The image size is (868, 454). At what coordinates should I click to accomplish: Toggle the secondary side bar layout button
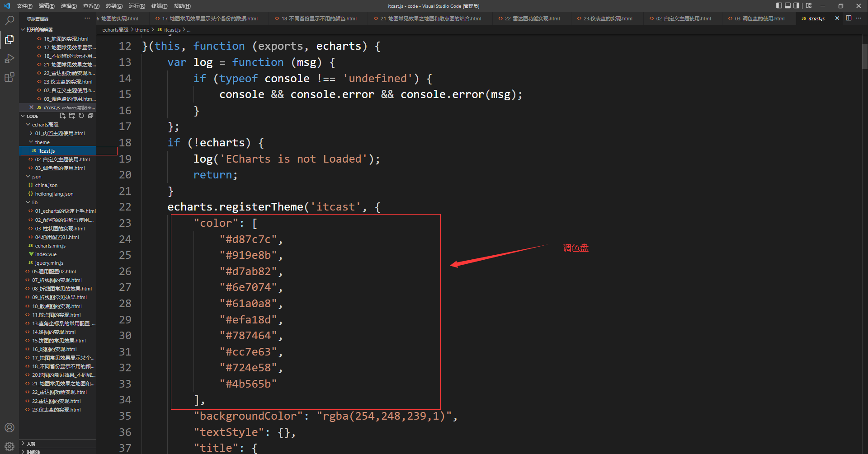coord(796,6)
